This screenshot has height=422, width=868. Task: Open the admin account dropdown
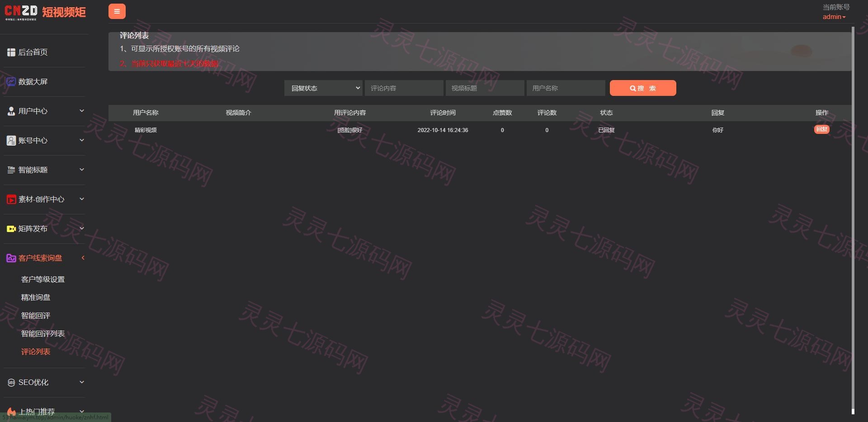click(x=834, y=17)
